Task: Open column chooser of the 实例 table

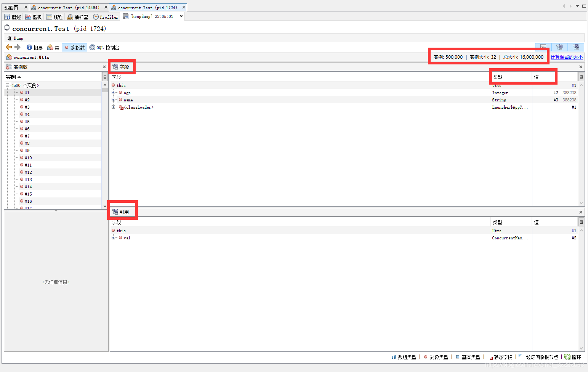Action: pos(105,77)
